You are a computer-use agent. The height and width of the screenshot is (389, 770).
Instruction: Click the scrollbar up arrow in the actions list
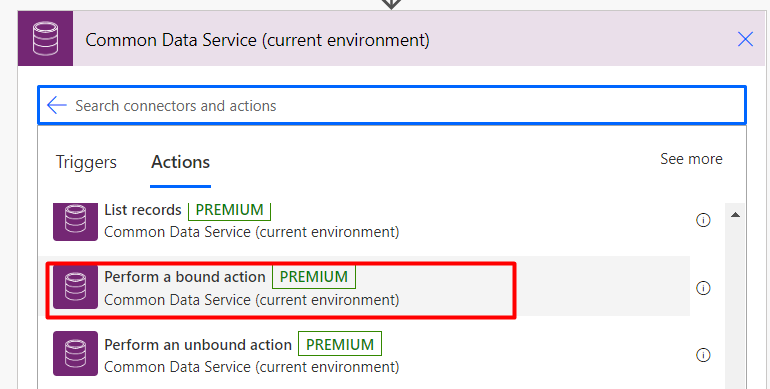click(x=735, y=215)
